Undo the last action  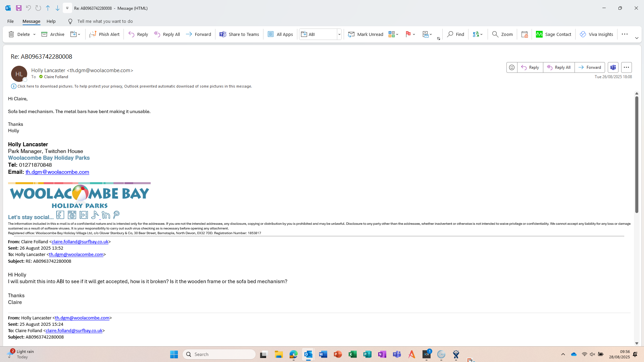(x=29, y=8)
